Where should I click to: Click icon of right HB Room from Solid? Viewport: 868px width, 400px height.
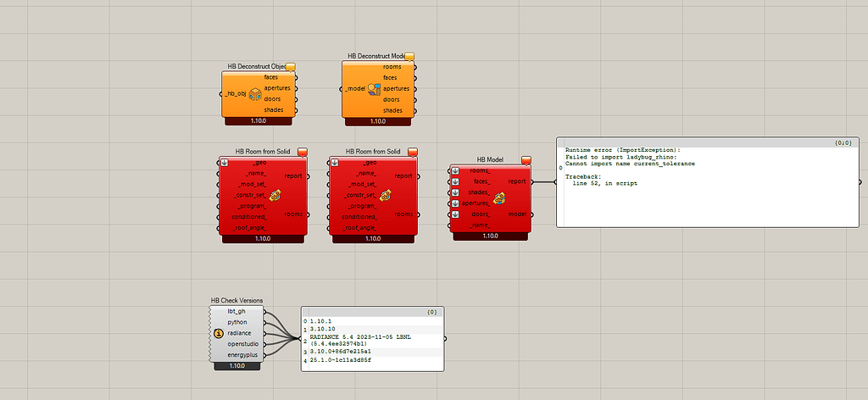[x=386, y=196]
